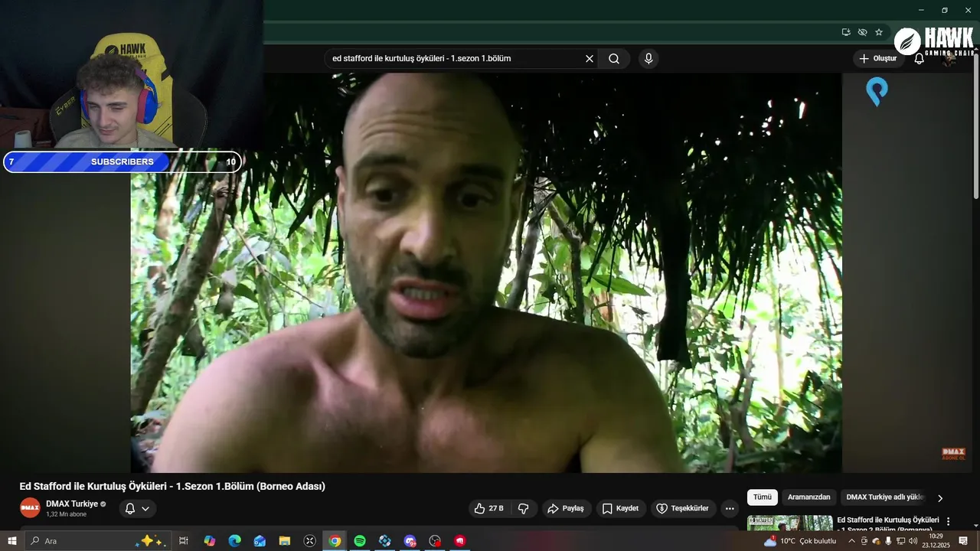Open OBS Studio from the taskbar
This screenshot has height=551, width=980.
click(435, 541)
